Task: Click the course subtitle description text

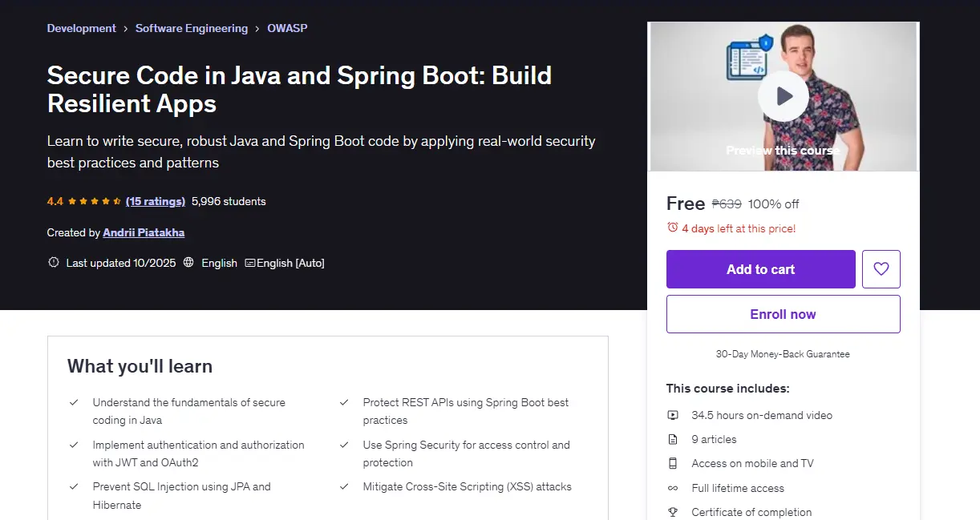Action: point(322,151)
